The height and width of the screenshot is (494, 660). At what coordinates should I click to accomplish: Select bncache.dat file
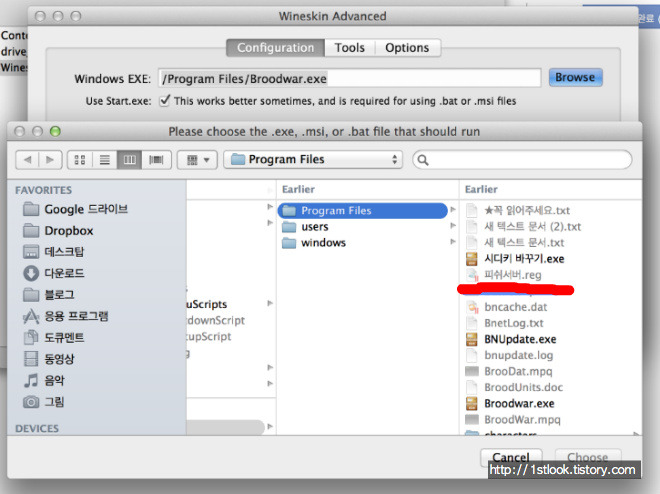(507, 307)
